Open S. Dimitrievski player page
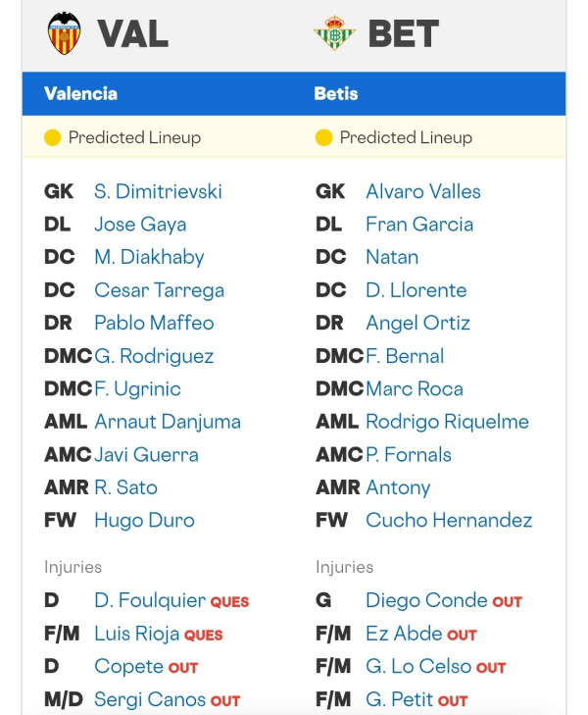Image resolution: width=588 pixels, height=715 pixels. coord(158,191)
